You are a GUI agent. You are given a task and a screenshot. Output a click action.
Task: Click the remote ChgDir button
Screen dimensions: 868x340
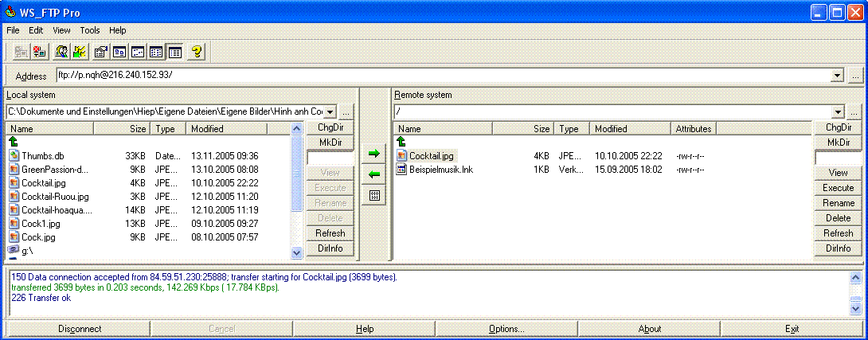838,127
